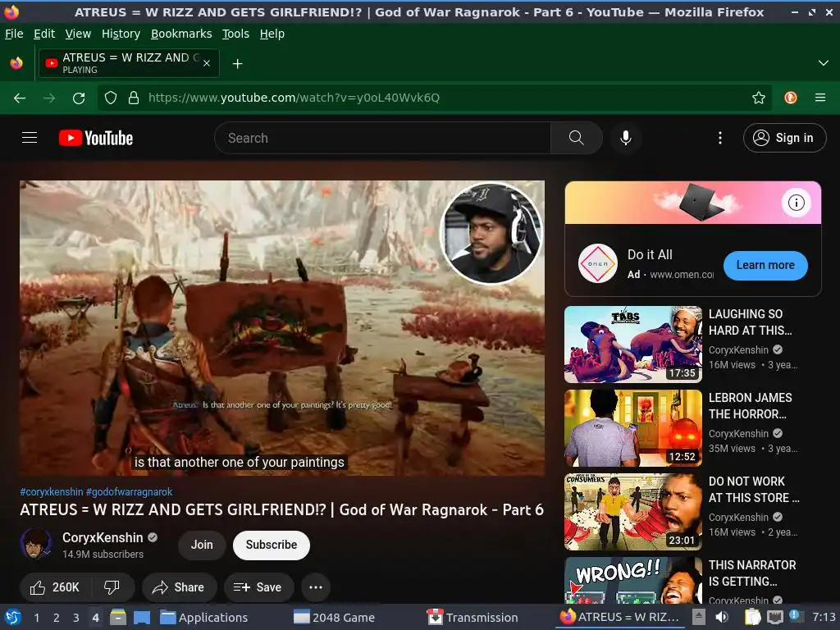Click the ad info icon
This screenshot has height=630, width=840.
pyautogui.click(x=796, y=203)
